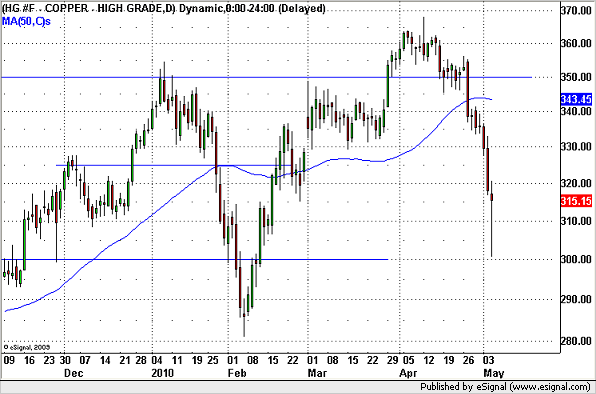Image resolution: width=596 pixels, height=394 pixels.
Task: Open the 'Published by eSignal (www.esignal.com)' link
Action: pyautogui.click(x=506, y=387)
